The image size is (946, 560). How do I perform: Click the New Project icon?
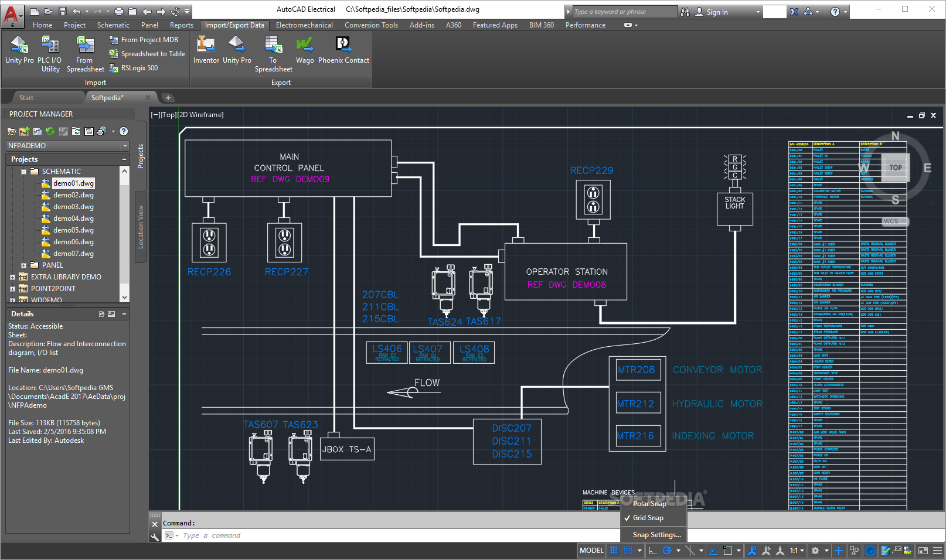click(24, 131)
